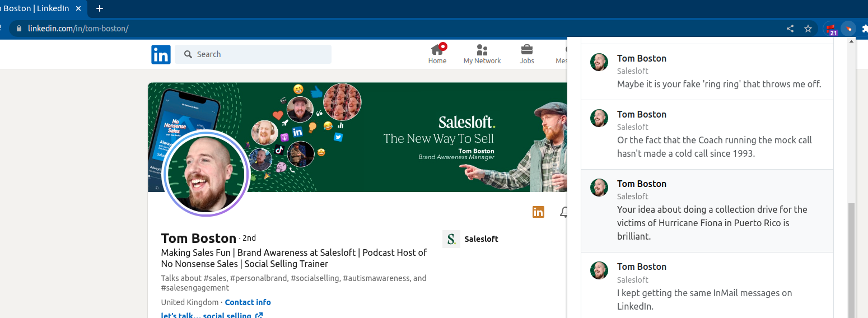Click avatar beside the InMail messages entry
This screenshot has height=318, width=868.
[599, 270]
